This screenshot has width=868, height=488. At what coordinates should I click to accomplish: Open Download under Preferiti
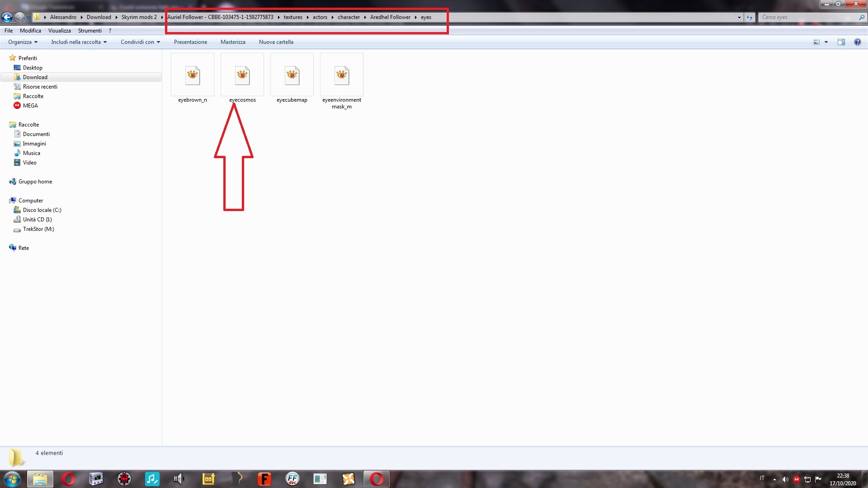point(35,77)
